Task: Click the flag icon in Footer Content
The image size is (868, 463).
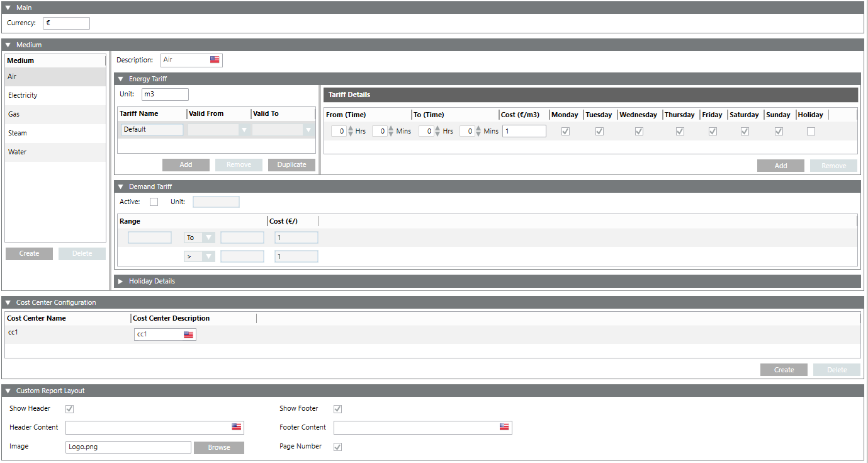Action: point(504,427)
